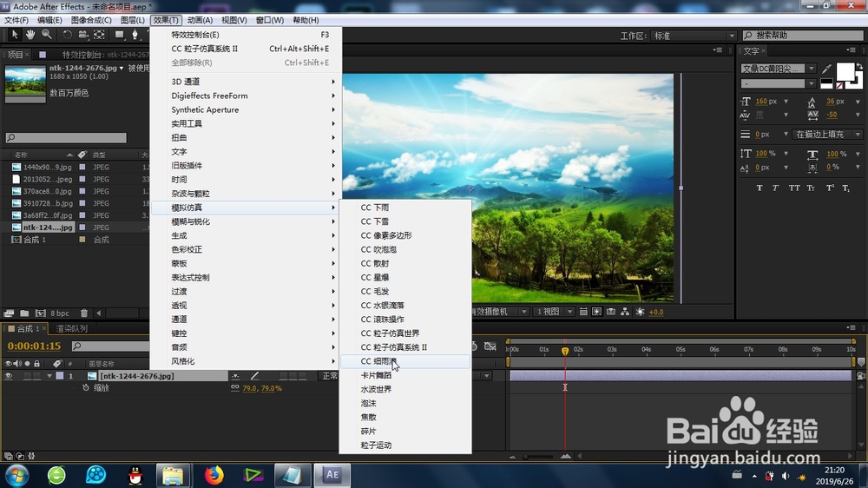Switch to 渲染队列 tab
The width and height of the screenshot is (868, 488).
pos(71,328)
